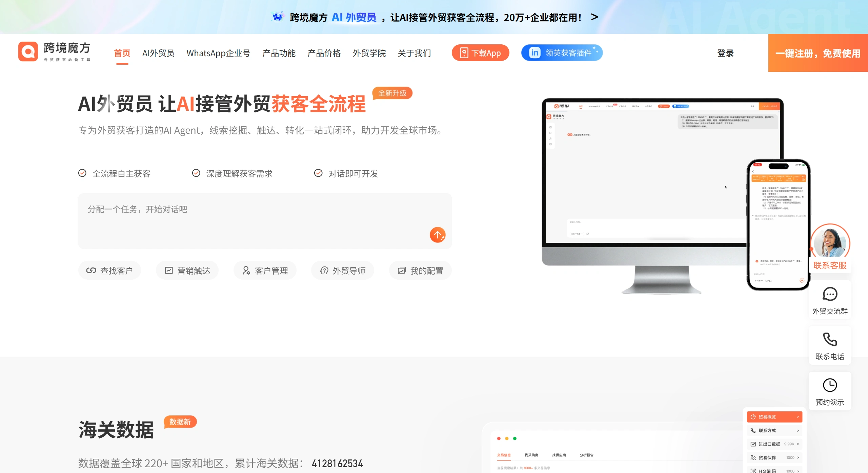Expand the 贸易伙伴 entry via its chevron
868x473 pixels.
[x=798, y=457]
